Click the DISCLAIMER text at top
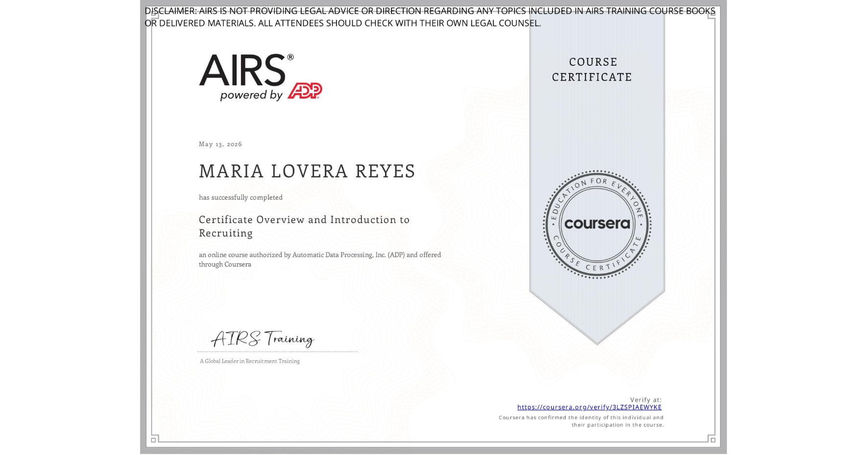 [x=430, y=17]
